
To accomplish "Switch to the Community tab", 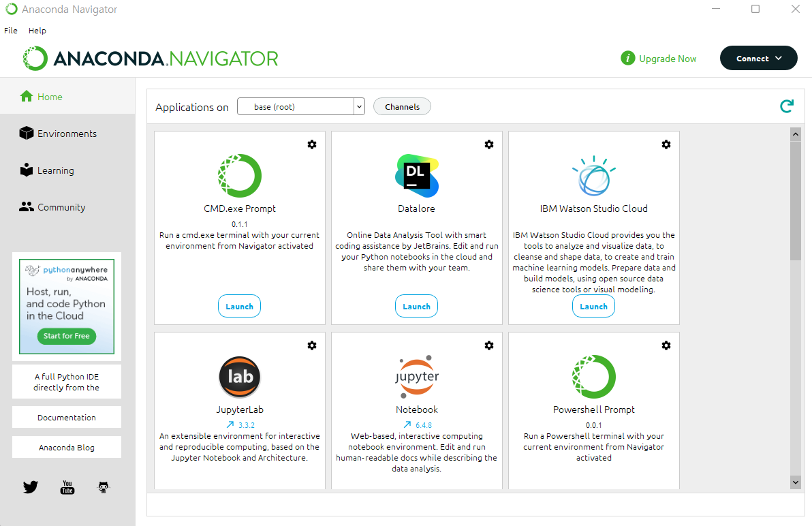I will (67, 206).
